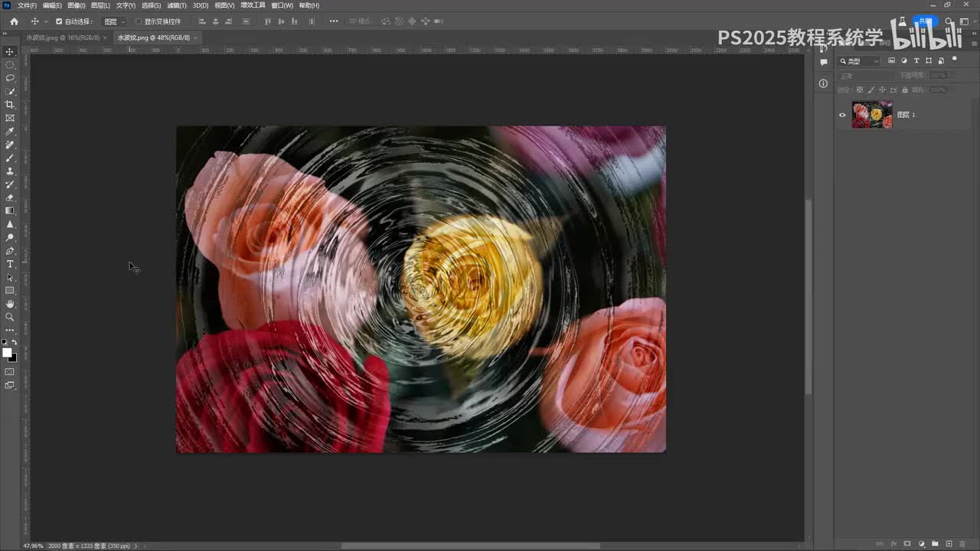
Task: Open the 编辑(E) menu
Action: [x=52, y=5]
